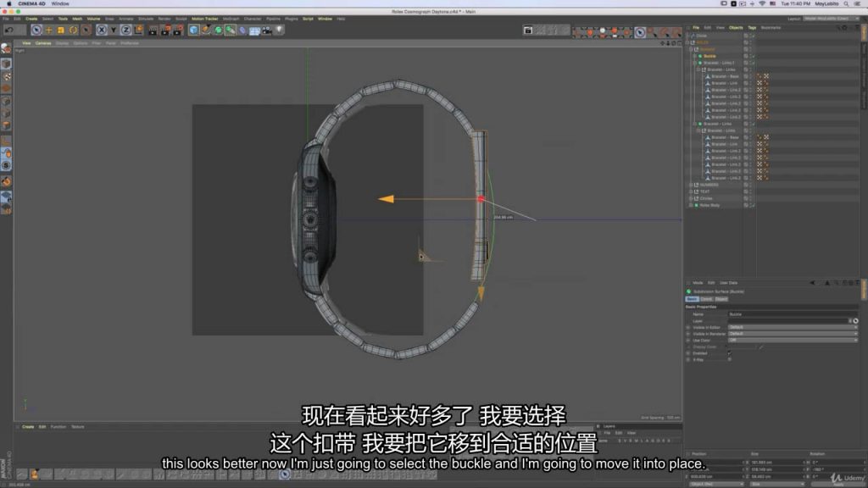Switch to Model mode in left palette

coord(6,64)
